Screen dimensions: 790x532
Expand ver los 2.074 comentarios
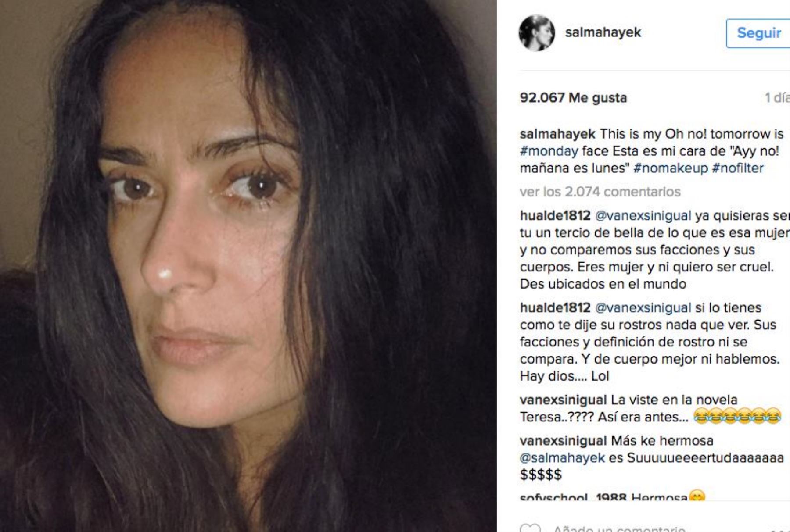tap(600, 192)
